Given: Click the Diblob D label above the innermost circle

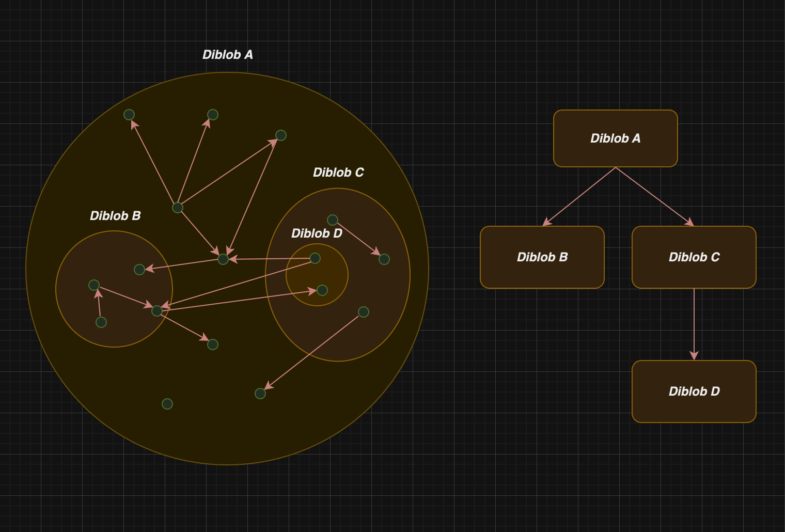Looking at the screenshot, I should pos(317,233).
